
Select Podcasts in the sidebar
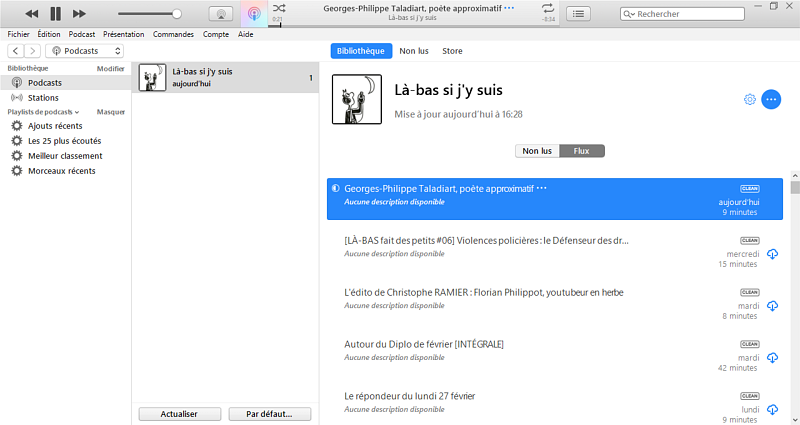point(65,83)
